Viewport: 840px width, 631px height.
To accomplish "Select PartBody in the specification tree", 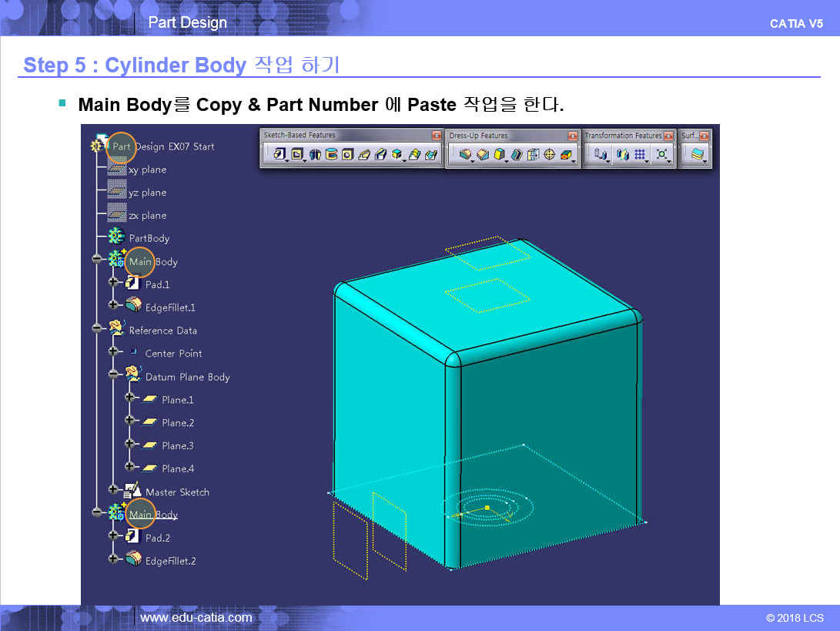I will (149, 239).
